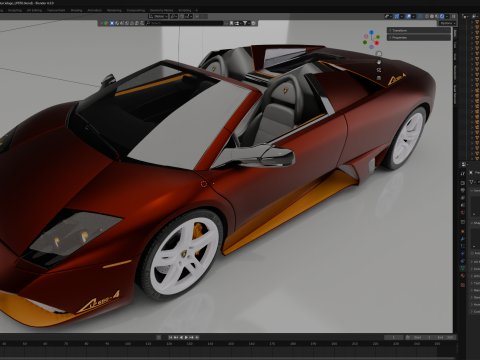Toggle X-ray mode in viewport header

tap(420, 16)
